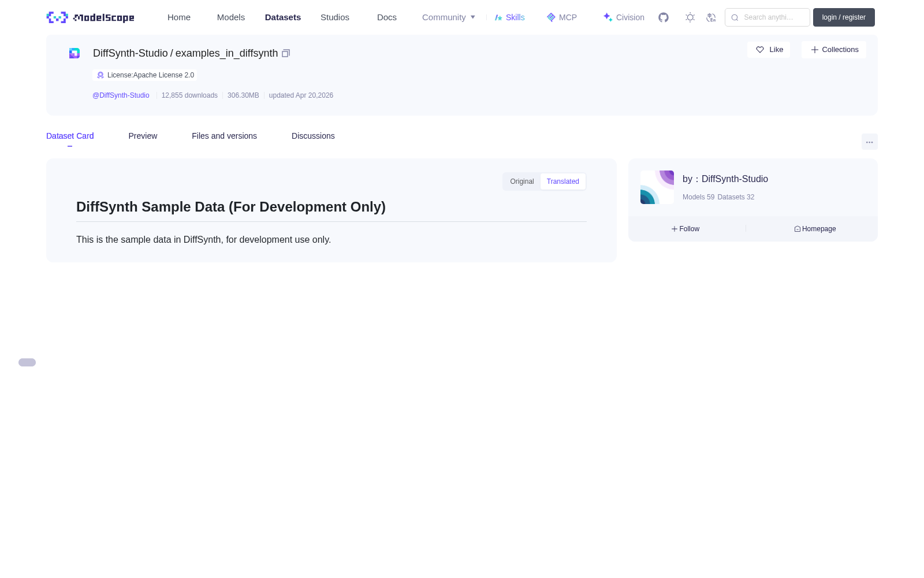This screenshot has width=924, height=578.
Task: Click the Apache License 2.0 tag
Action: point(144,75)
